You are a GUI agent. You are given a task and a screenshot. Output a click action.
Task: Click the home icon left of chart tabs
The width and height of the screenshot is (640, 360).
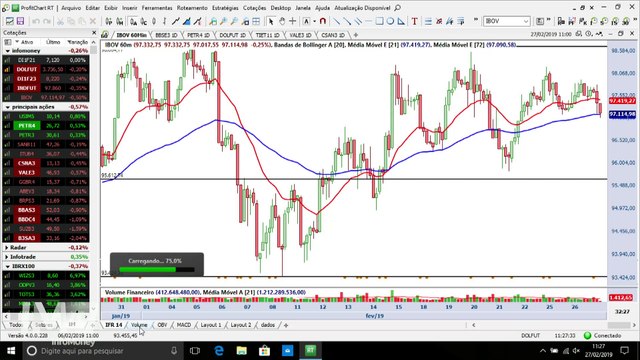click(105, 35)
